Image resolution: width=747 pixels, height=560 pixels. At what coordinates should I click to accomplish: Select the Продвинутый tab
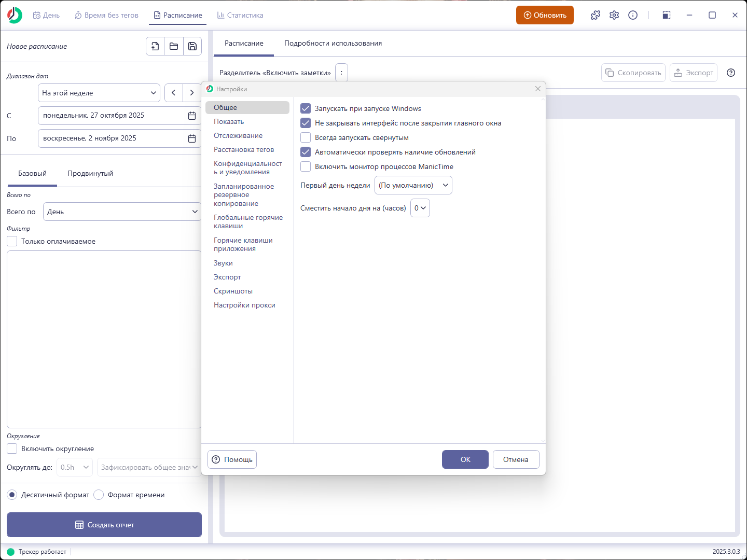pos(90,173)
